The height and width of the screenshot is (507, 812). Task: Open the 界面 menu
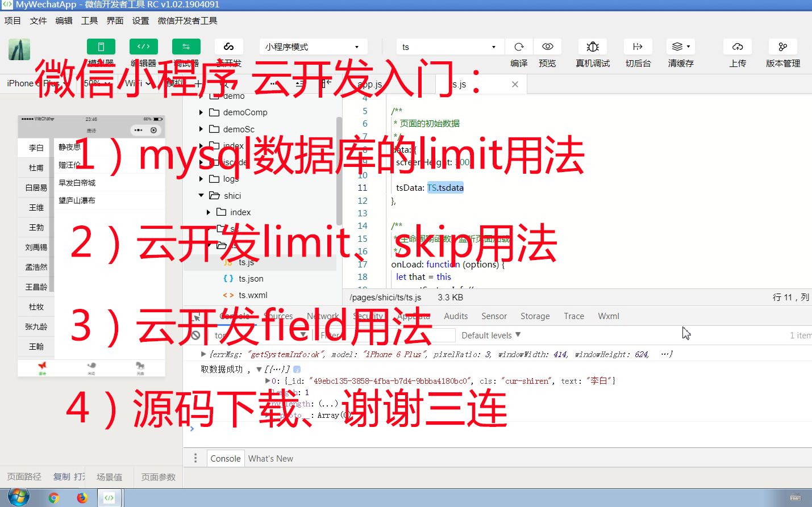coord(115,20)
